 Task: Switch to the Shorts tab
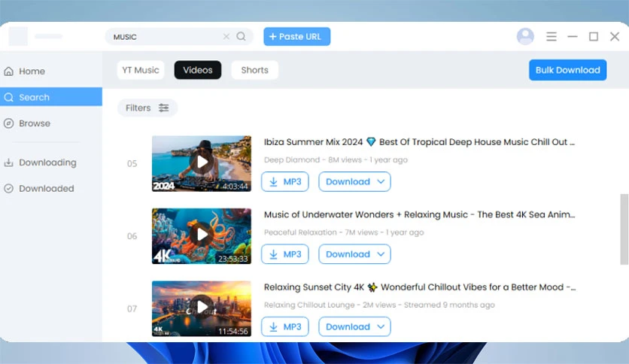(x=255, y=70)
